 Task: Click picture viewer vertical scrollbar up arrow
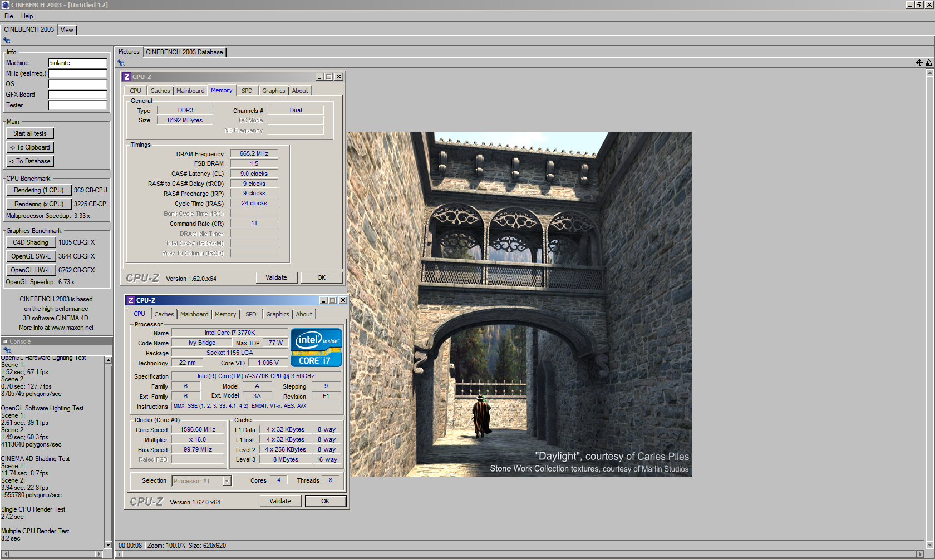[929, 73]
